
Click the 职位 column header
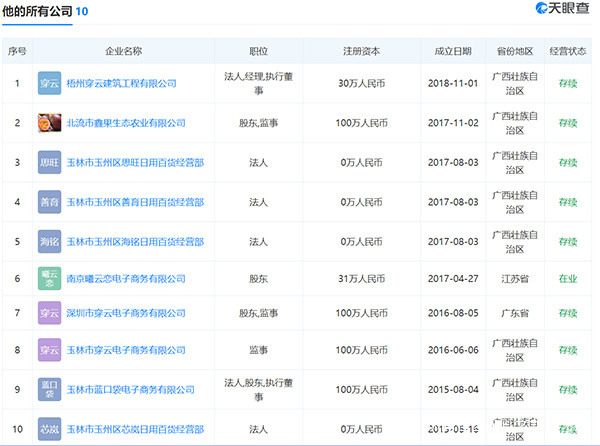tap(258, 51)
